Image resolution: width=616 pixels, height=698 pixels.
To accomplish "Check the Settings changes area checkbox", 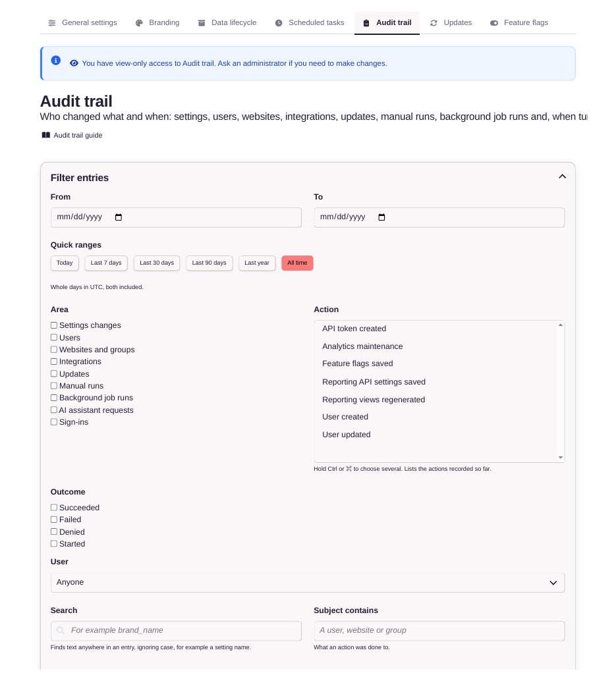I will (x=54, y=325).
